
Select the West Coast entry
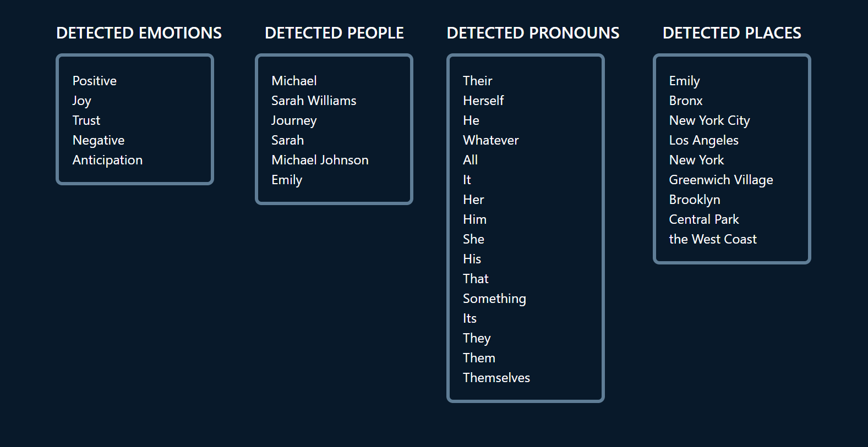tap(713, 239)
